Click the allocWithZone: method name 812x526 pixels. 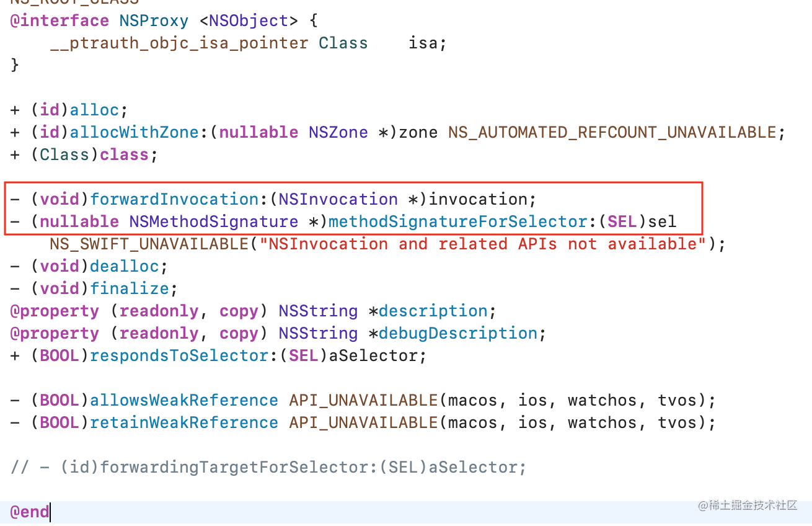click(139, 132)
